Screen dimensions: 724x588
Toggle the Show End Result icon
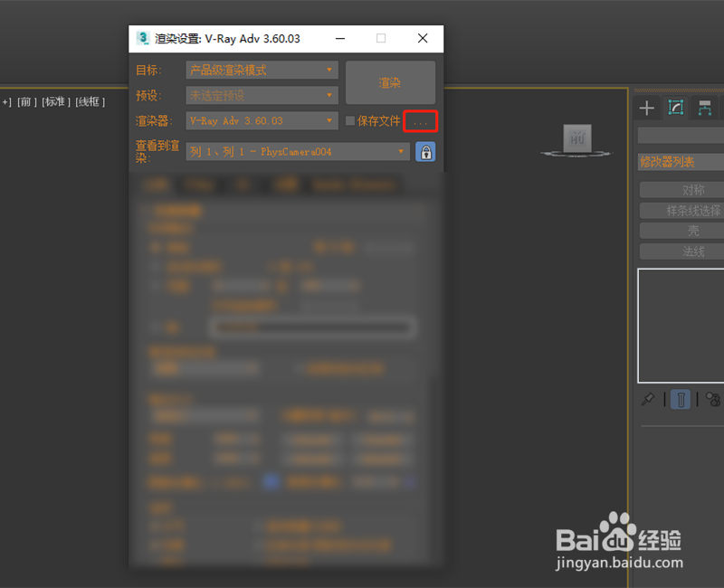tap(681, 399)
